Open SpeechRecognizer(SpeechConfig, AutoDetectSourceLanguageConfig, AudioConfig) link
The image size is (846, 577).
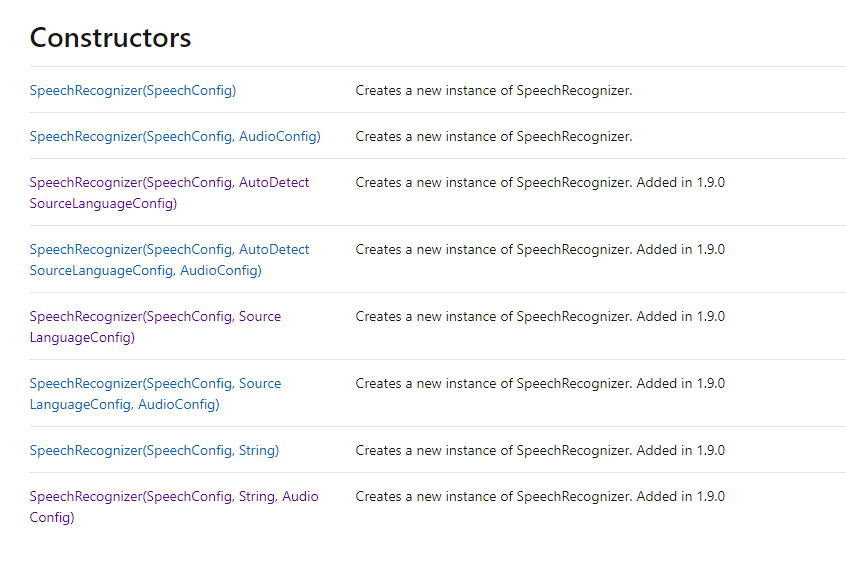169,260
